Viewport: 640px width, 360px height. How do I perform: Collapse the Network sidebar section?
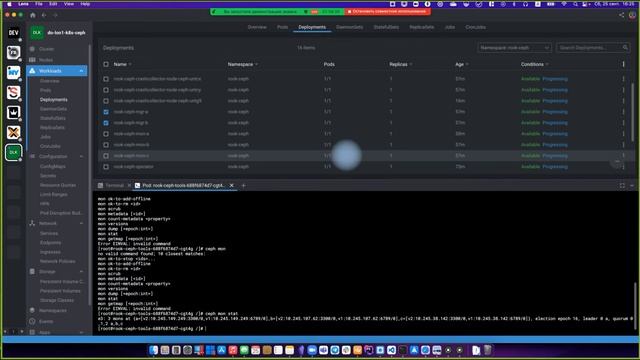[x=81, y=224]
